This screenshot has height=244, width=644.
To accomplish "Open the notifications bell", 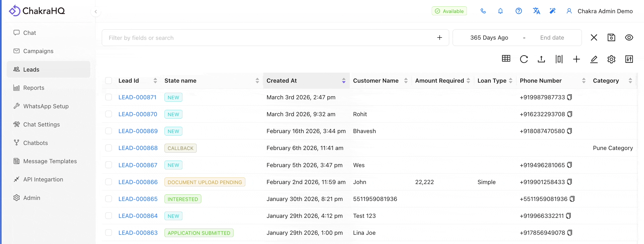I will coord(500,11).
